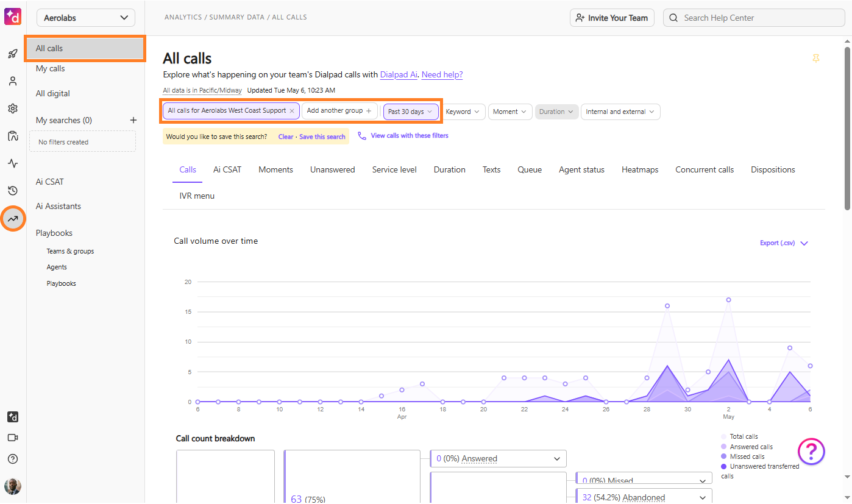Switch to the Agent status tab

[x=581, y=169]
